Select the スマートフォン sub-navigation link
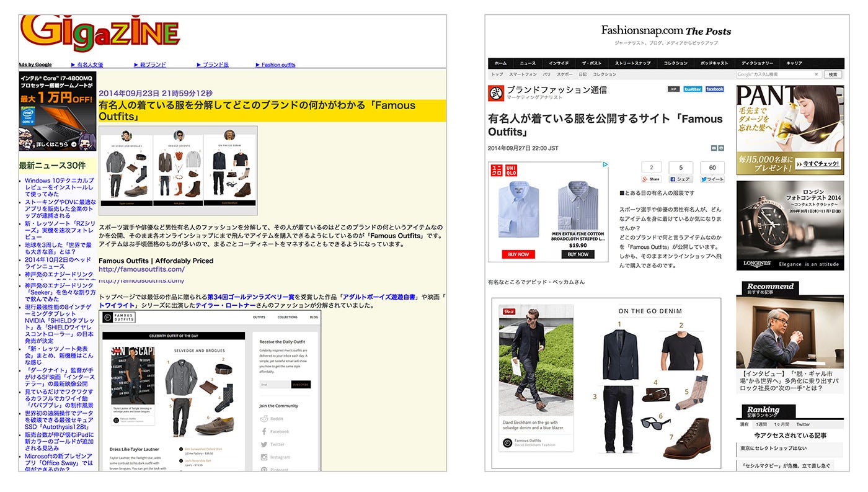Image resolution: width=868 pixels, height=492 pixels. 523,74
